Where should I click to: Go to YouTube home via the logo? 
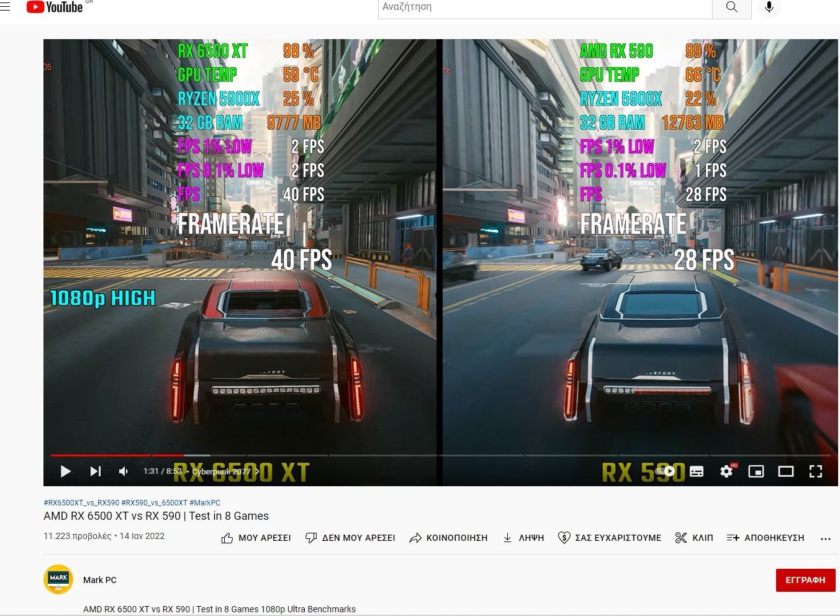[x=55, y=7]
